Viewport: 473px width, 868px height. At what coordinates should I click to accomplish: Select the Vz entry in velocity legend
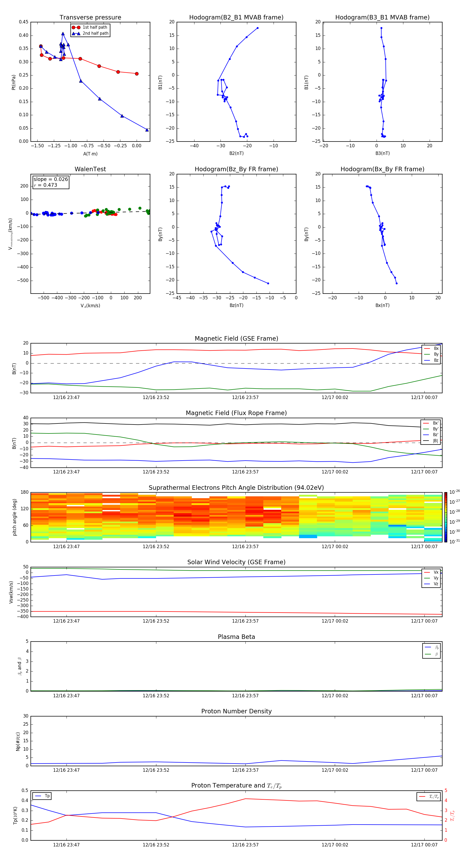[x=431, y=584]
